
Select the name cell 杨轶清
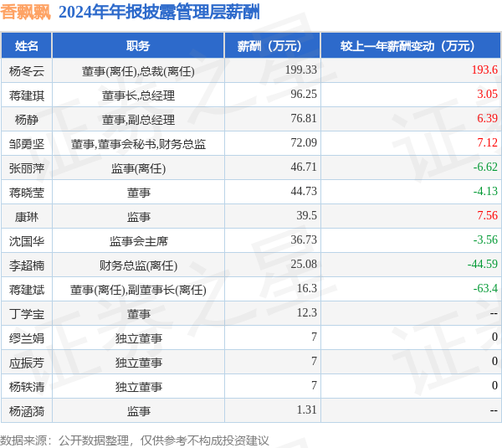point(27,387)
